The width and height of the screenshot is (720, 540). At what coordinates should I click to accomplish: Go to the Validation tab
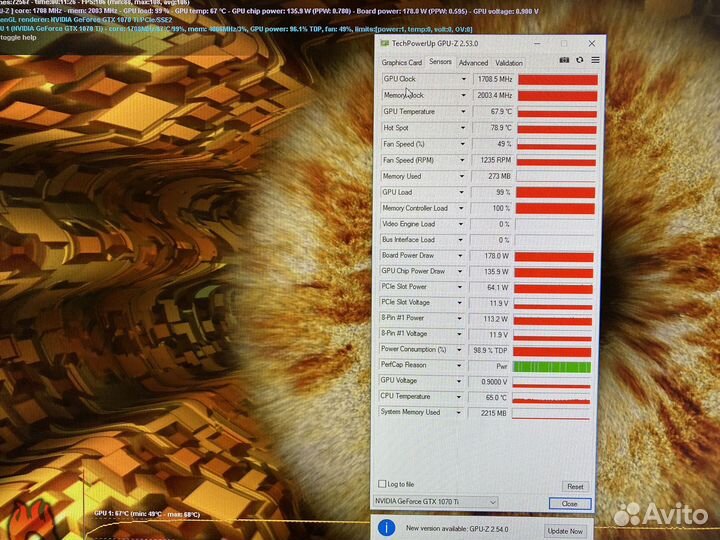[x=509, y=62]
